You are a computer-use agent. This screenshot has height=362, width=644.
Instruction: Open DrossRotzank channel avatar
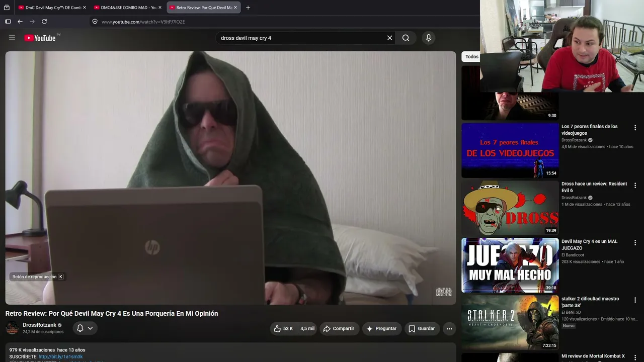coord(12,328)
